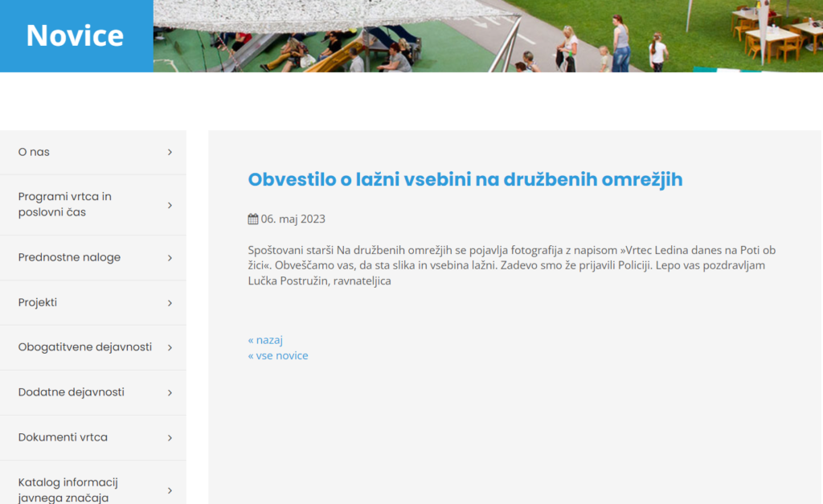The width and height of the screenshot is (823, 504).
Task: Click the "« nazaj" link
Action: pyautogui.click(x=264, y=339)
